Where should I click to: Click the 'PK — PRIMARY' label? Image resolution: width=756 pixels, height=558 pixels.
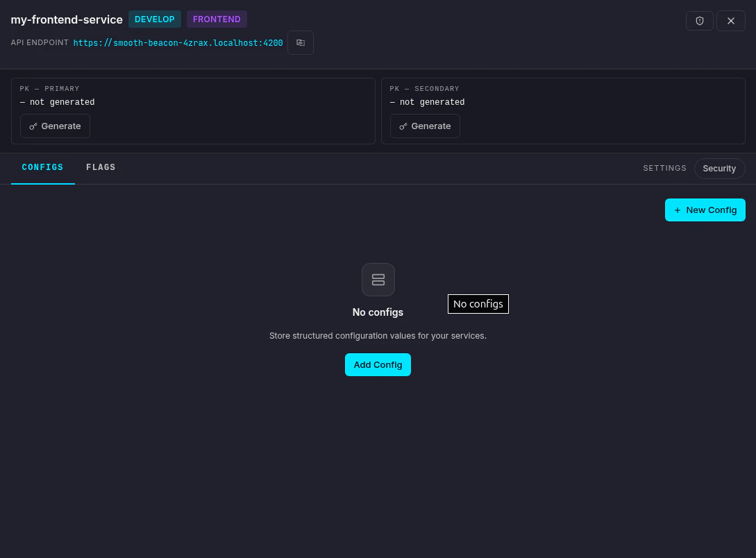[x=49, y=89]
